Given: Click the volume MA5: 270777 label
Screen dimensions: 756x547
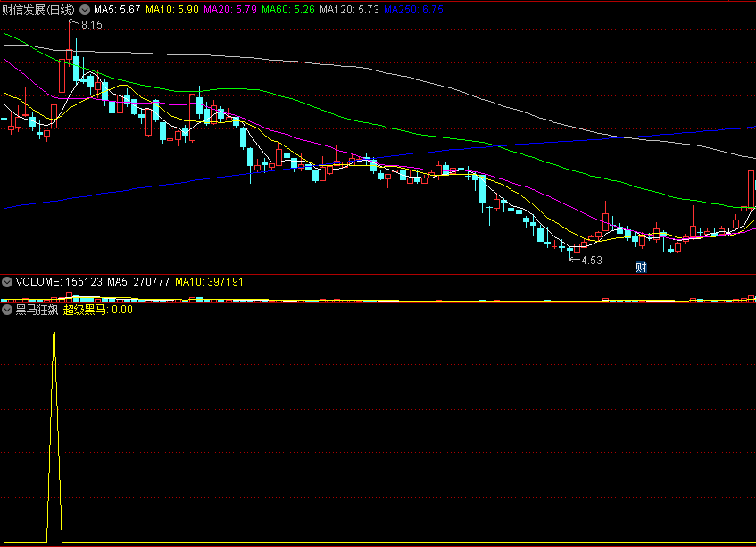Looking at the screenshot, I should (x=138, y=282).
